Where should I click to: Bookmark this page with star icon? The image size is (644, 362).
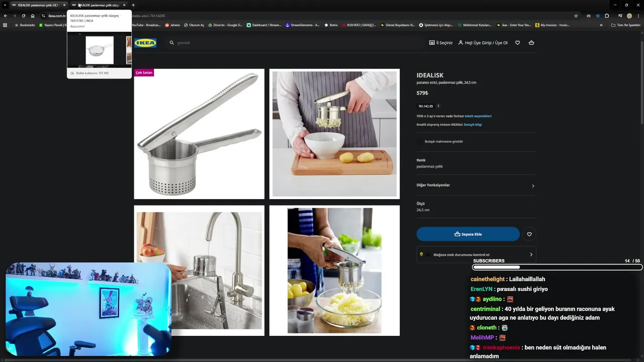(x=576, y=16)
